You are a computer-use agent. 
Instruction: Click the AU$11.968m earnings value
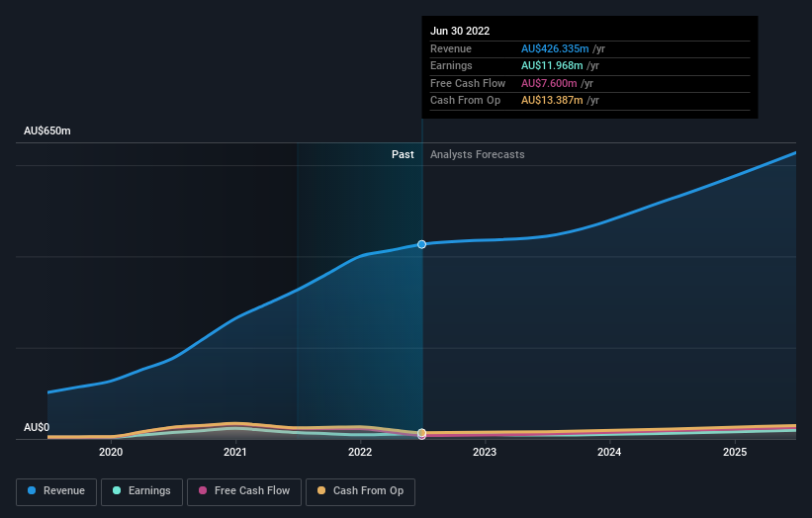click(x=552, y=65)
